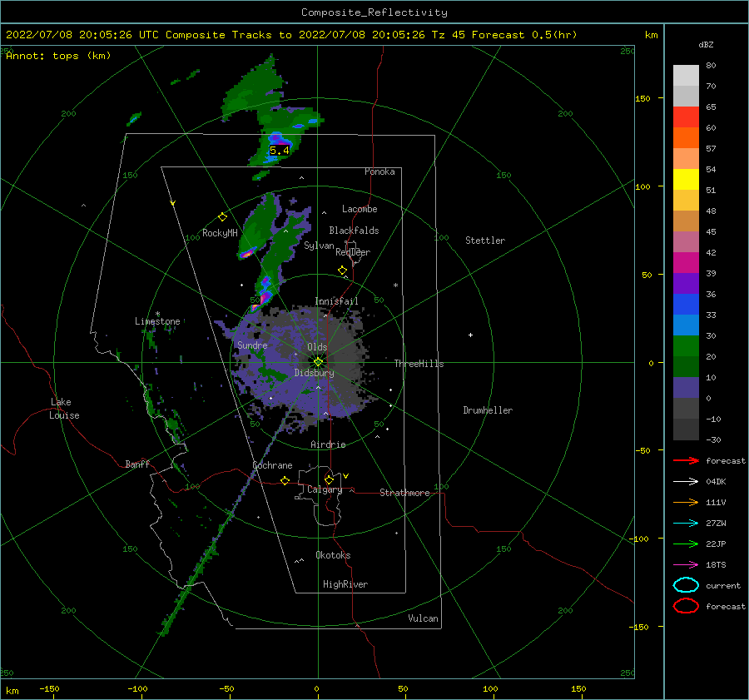Click the 45 dBZ pink color swatch

(x=686, y=241)
